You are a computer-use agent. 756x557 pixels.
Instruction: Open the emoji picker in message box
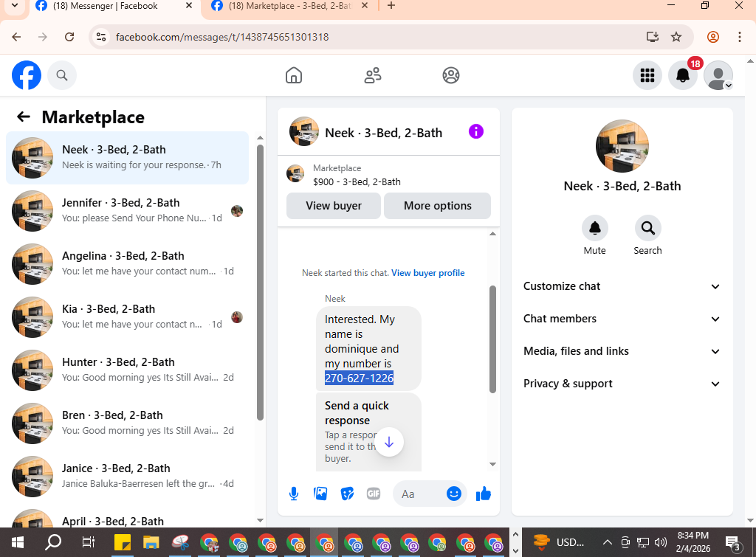454,494
